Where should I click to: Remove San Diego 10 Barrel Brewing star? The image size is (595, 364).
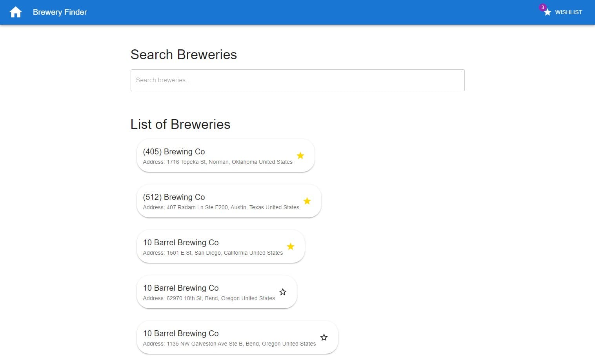[x=291, y=246]
